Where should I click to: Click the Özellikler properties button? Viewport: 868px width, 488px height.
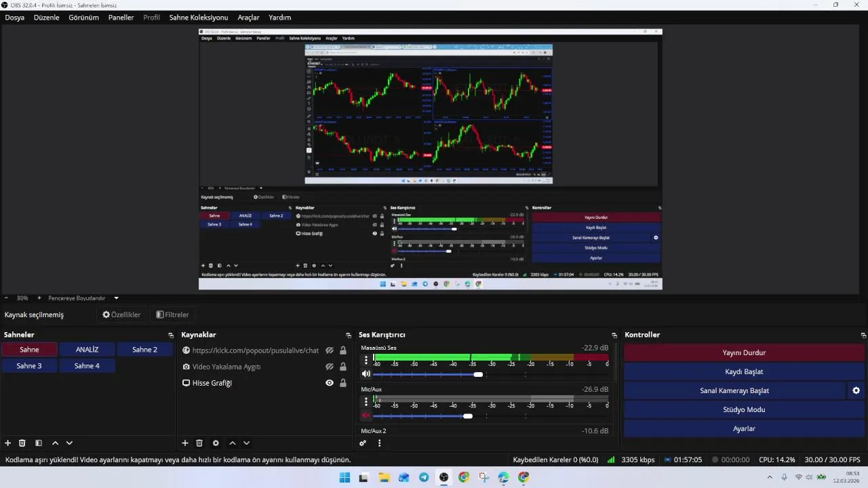pyautogui.click(x=121, y=314)
